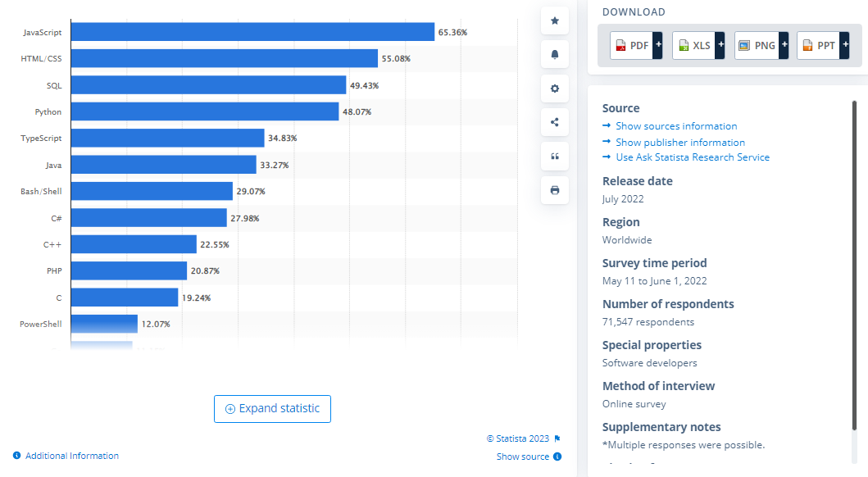Click the info icon beside Show source
The height and width of the screenshot is (477, 868).
557,457
